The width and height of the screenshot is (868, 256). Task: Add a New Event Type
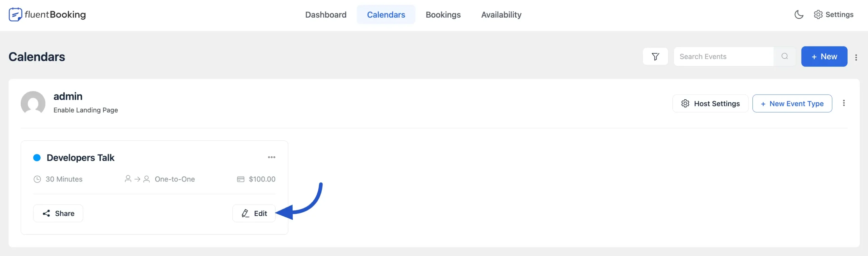(792, 103)
